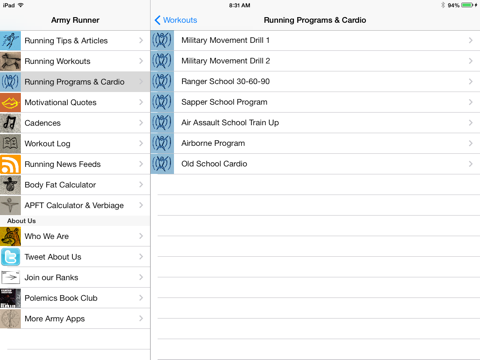This screenshot has height=360, width=480.
Task: Tap the Running Programs & Cardio sidebar icon
Action: pos(10,82)
